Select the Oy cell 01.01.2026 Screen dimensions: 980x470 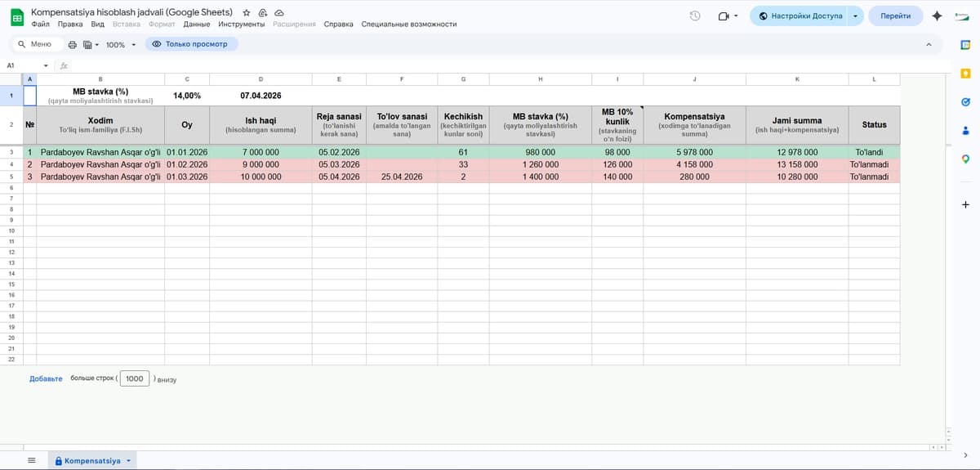187,152
